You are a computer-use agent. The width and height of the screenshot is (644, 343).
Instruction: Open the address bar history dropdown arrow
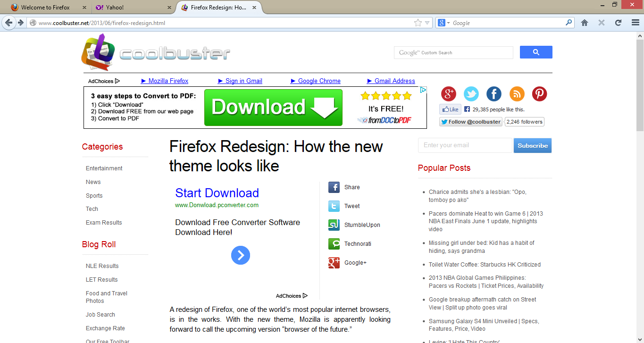(427, 23)
